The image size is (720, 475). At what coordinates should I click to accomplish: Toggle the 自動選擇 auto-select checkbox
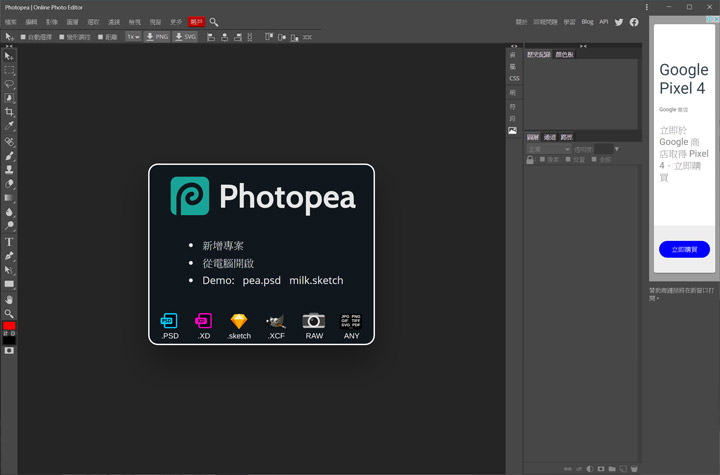pos(23,37)
